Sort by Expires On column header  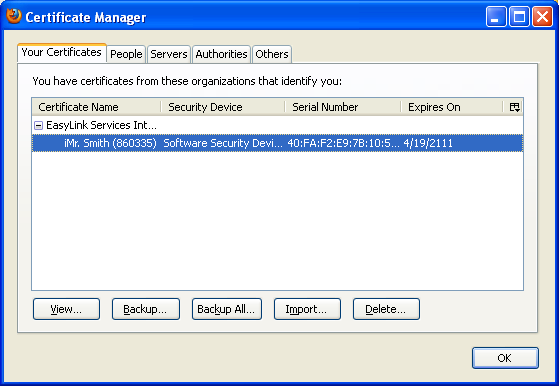coord(452,107)
